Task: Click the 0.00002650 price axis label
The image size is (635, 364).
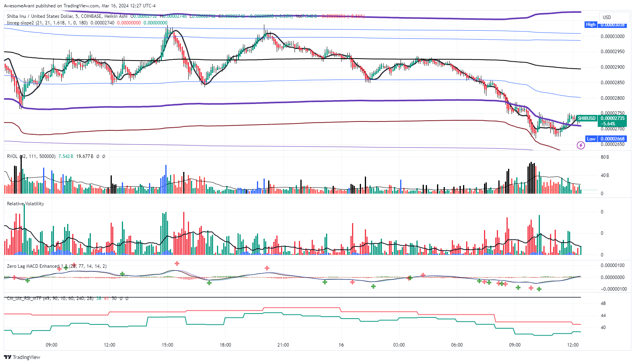Action: tap(612, 144)
